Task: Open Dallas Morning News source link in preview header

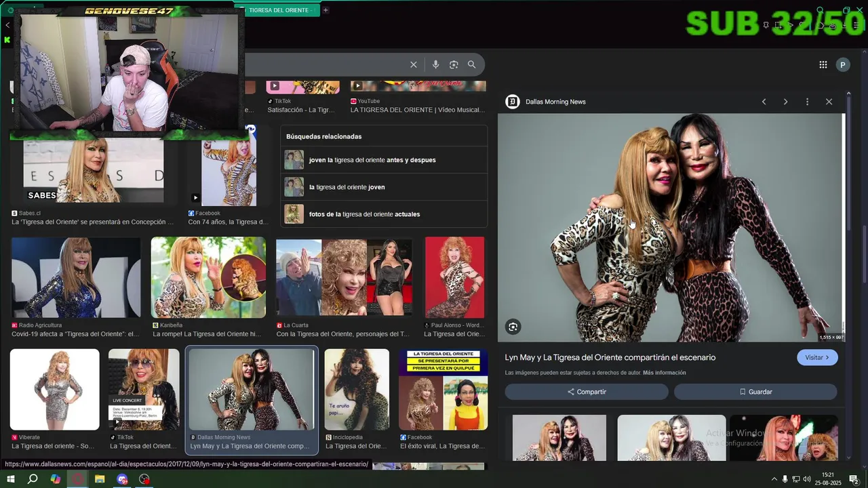Action: (x=555, y=102)
